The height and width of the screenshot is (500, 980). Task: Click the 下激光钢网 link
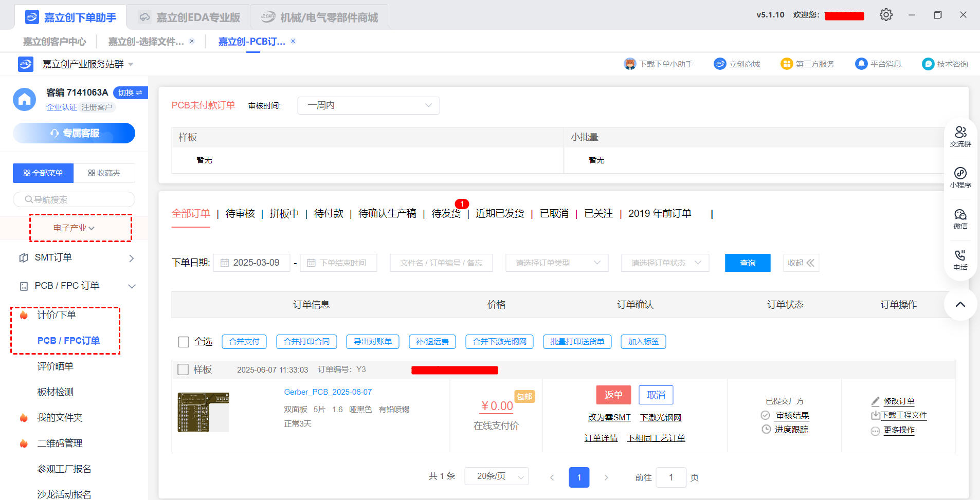click(661, 417)
